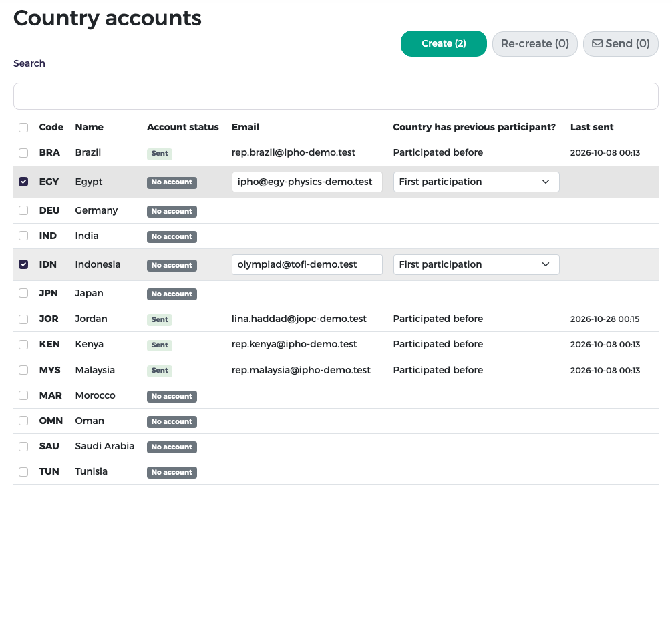Open Egypt's participation dropdown

(476, 182)
